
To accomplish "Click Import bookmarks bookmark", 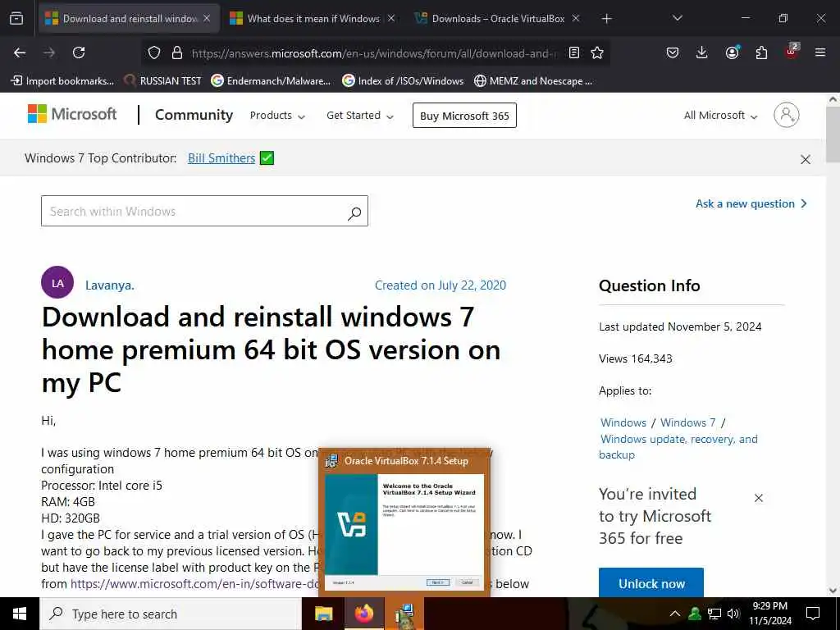I will 62,81.
